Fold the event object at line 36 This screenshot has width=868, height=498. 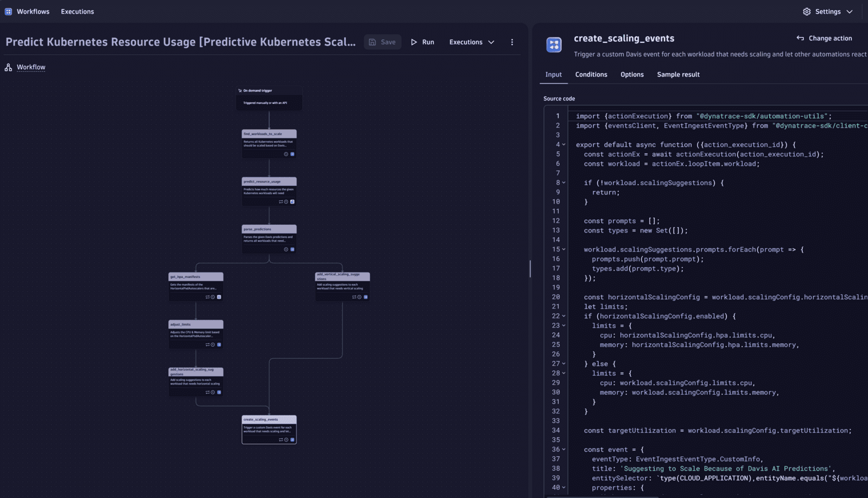pos(563,450)
